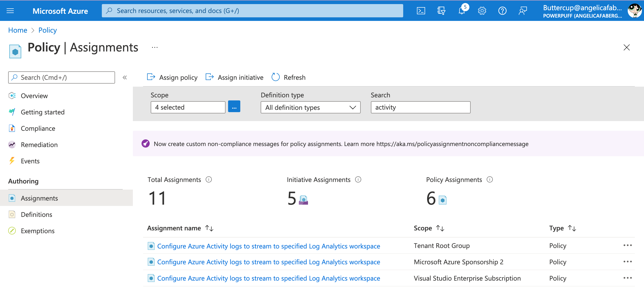
Task: Select Compliance in the Policy sidebar
Action: pos(38,128)
